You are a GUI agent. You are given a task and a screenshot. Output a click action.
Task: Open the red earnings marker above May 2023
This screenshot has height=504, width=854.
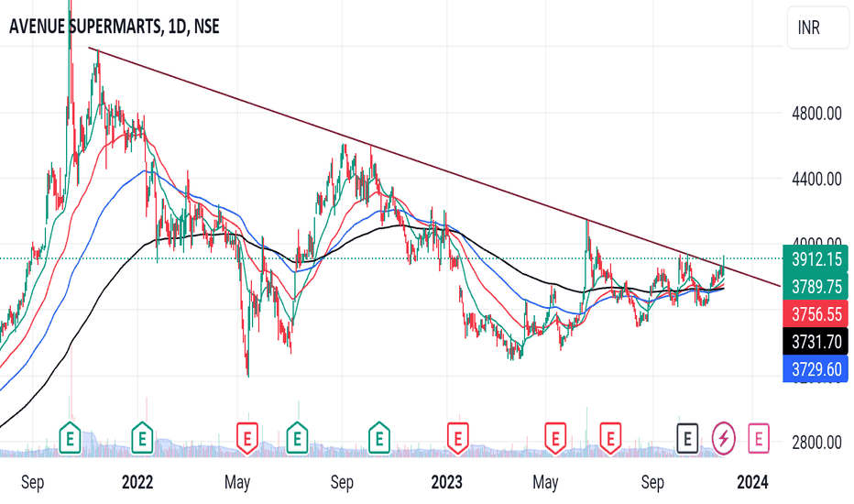tap(555, 437)
